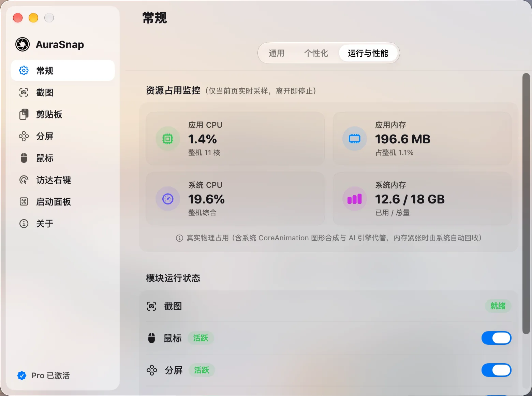Open the 截图 sidebar section
Screen dimensions: 532x396
(x=63, y=92)
